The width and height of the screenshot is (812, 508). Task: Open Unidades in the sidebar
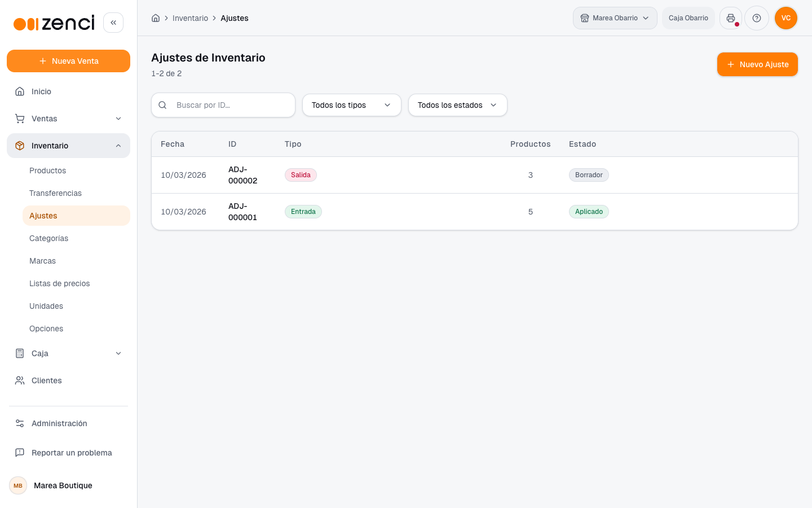(76, 306)
